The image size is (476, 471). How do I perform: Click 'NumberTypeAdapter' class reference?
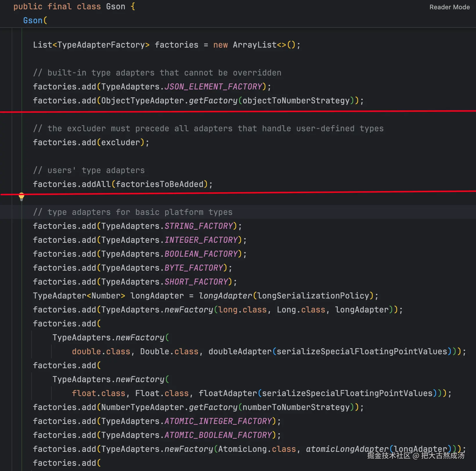pos(143,407)
